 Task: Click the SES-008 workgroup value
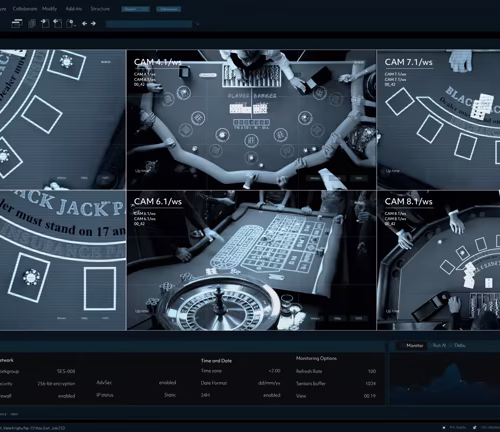coord(66,371)
